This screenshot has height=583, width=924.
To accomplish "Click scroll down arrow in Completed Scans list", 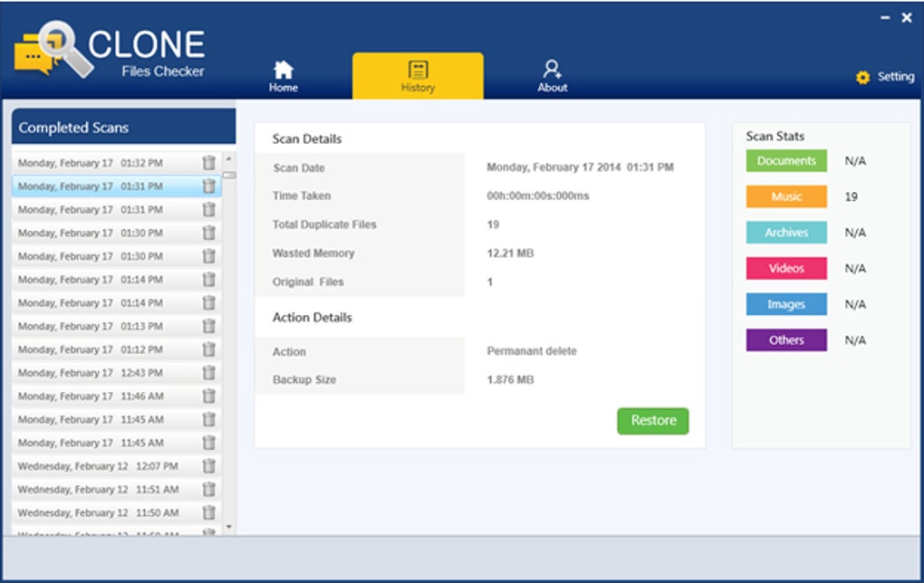I will pyautogui.click(x=228, y=527).
